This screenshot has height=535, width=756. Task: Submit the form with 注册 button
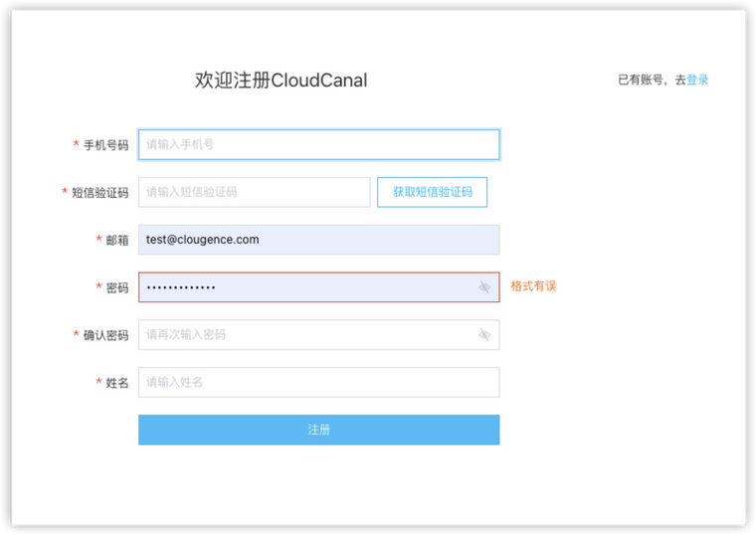point(318,430)
